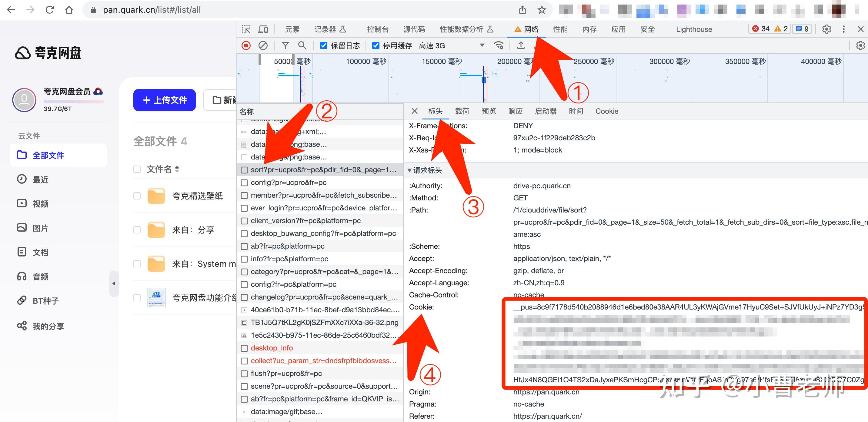Open Audio category in sidebar

pyautogui.click(x=33, y=276)
